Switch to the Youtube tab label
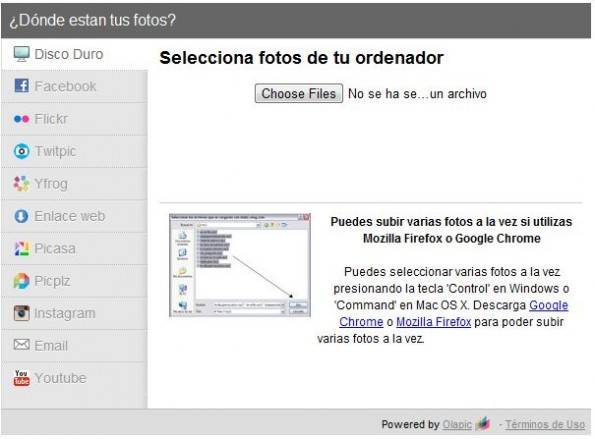 pos(60,378)
